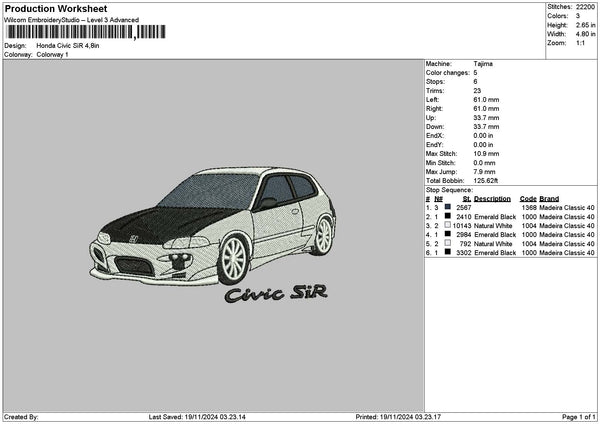The height and width of the screenshot is (424, 600).
Task: Select 'Natural White' in the 10143 stitch row
Action: pyautogui.click(x=493, y=226)
